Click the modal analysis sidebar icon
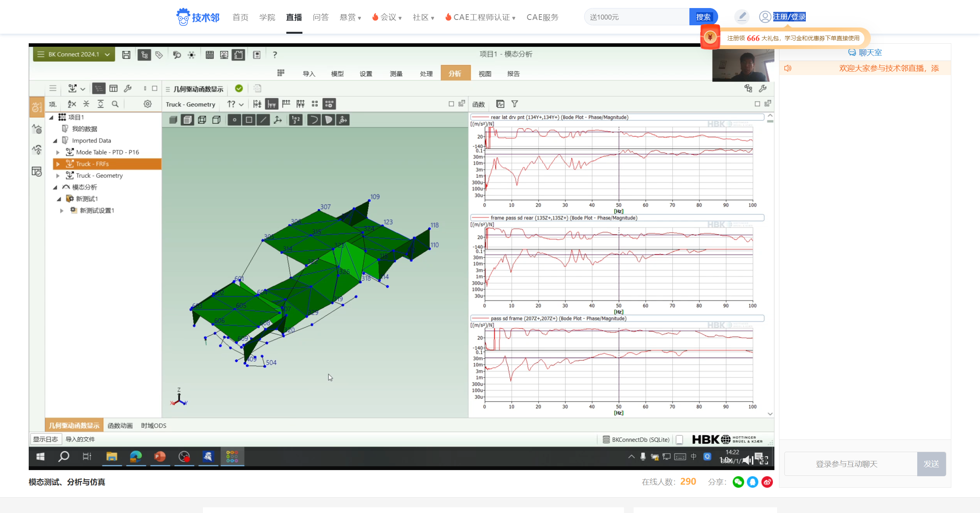Viewport: 980px width, 513px height. (x=37, y=149)
